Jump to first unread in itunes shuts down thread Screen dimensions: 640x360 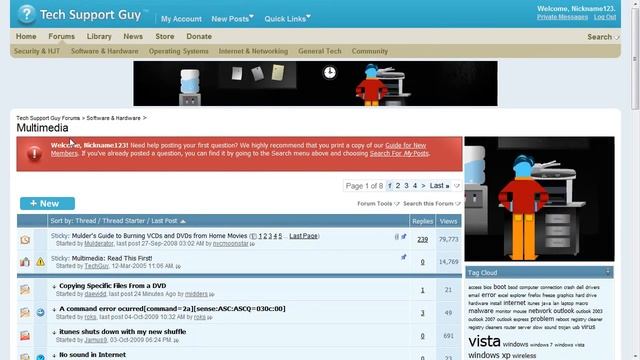point(54,333)
